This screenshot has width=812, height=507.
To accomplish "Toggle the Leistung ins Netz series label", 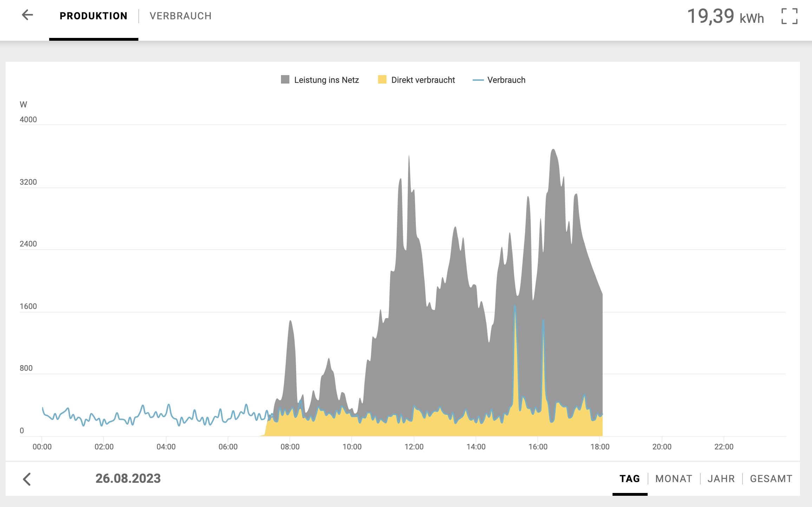I will click(x=326, y=80).
